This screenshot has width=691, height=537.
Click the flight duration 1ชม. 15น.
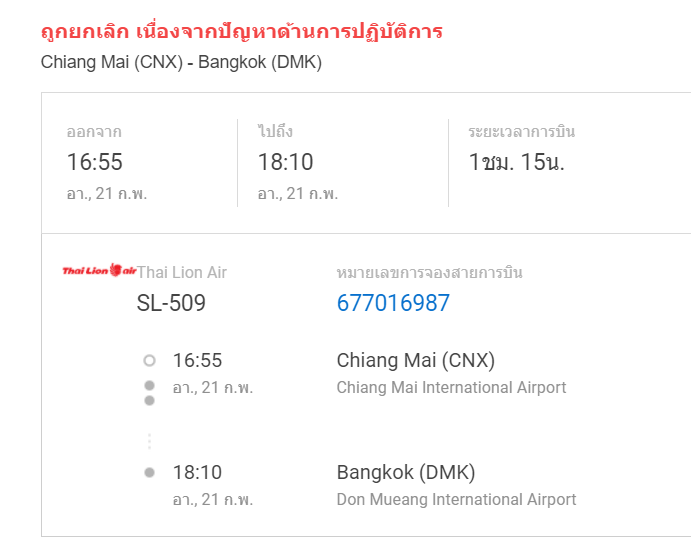pyautogui.click(x=516, y=162)
